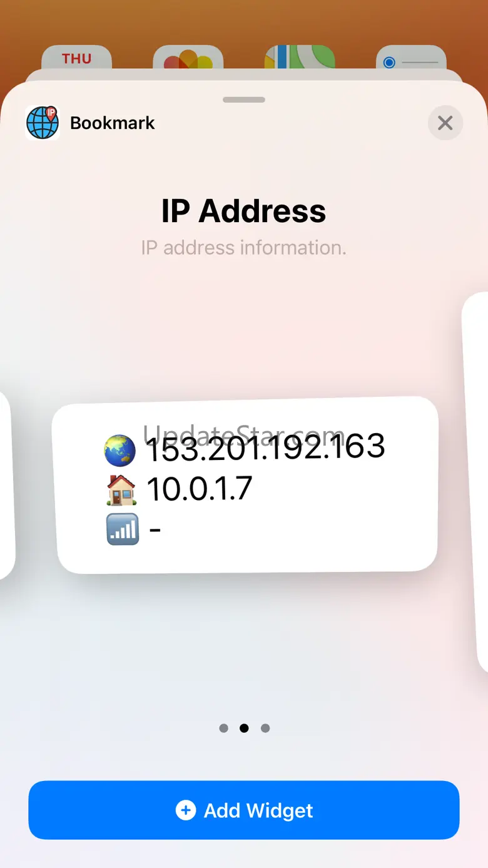Close the widget picker with the X button
The height and width of the screenshot is (868, 488).
point(445,123)
